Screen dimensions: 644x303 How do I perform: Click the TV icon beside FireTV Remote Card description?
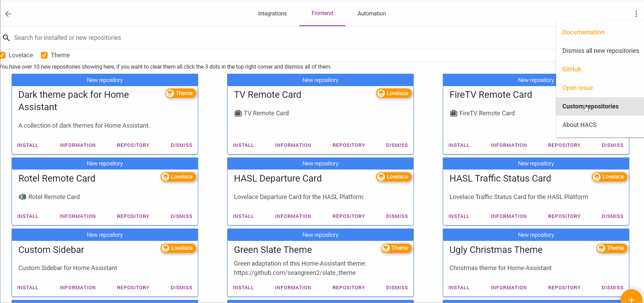coord(453,113)
